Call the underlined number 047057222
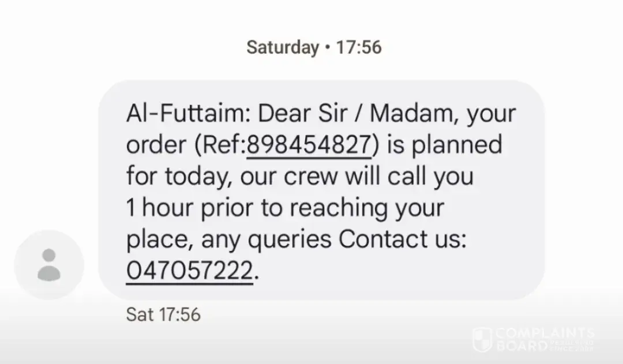 (x=189, y=270)
